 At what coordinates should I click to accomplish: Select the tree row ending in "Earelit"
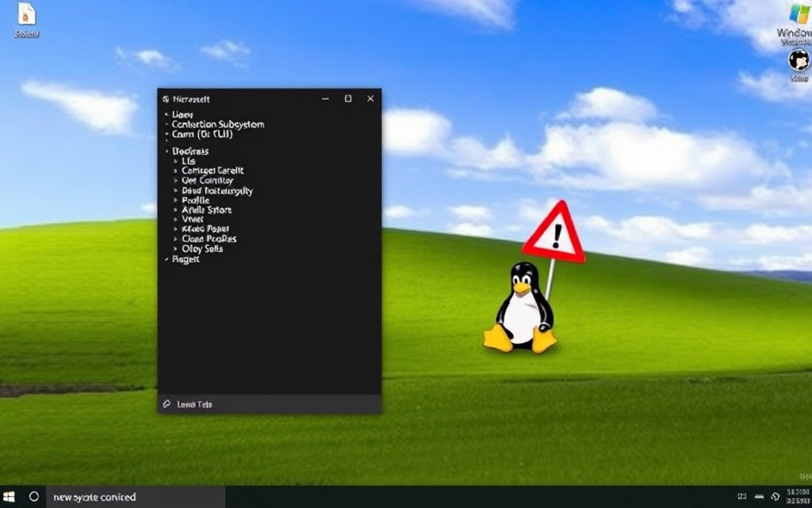(x=213, y=171)
